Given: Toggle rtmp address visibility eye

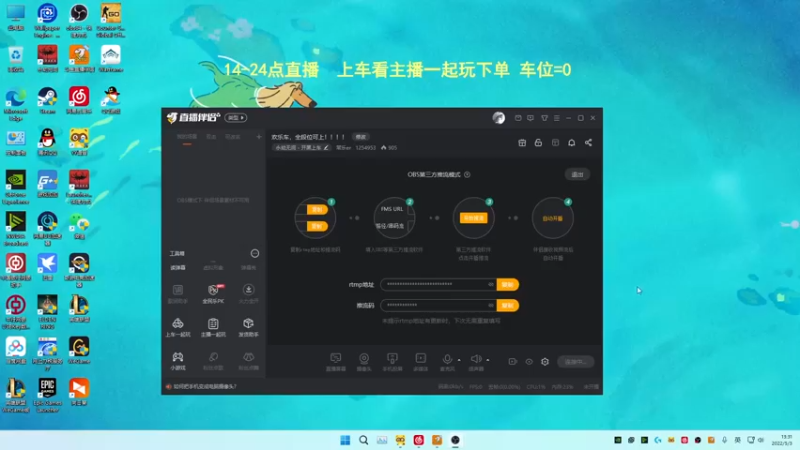Looking at the screenshot, I should 491,284.
